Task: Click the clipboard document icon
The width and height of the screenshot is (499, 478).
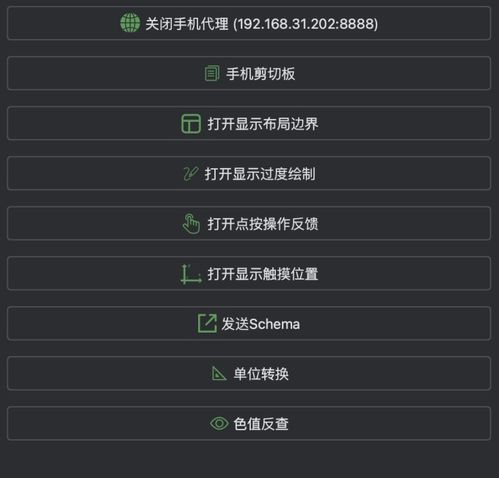Action: point(212,73)
